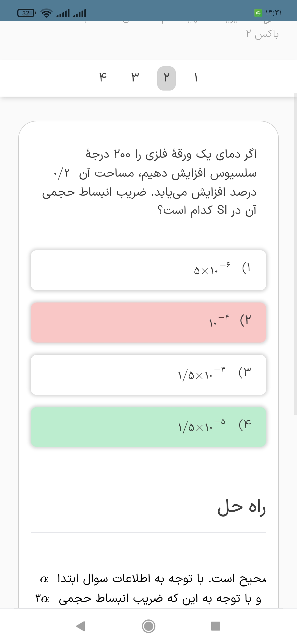Tap the green notification icon near the clock
This screenshot has height=644, width=297.
pos(258,13)
